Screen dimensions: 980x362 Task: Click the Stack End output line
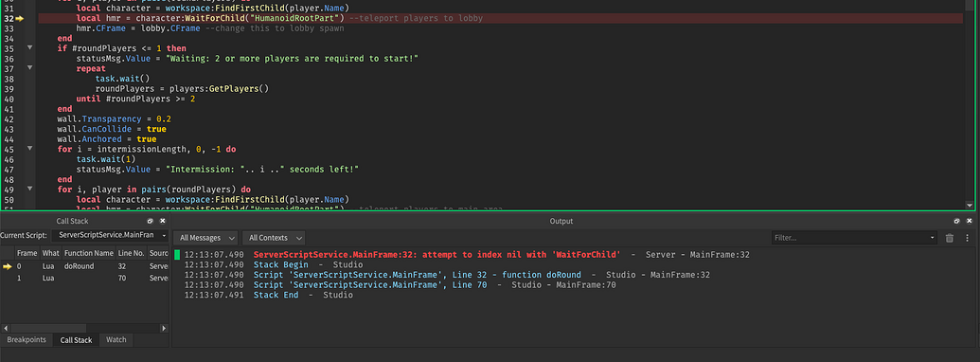pyautogui.click(x=276, y=295)
